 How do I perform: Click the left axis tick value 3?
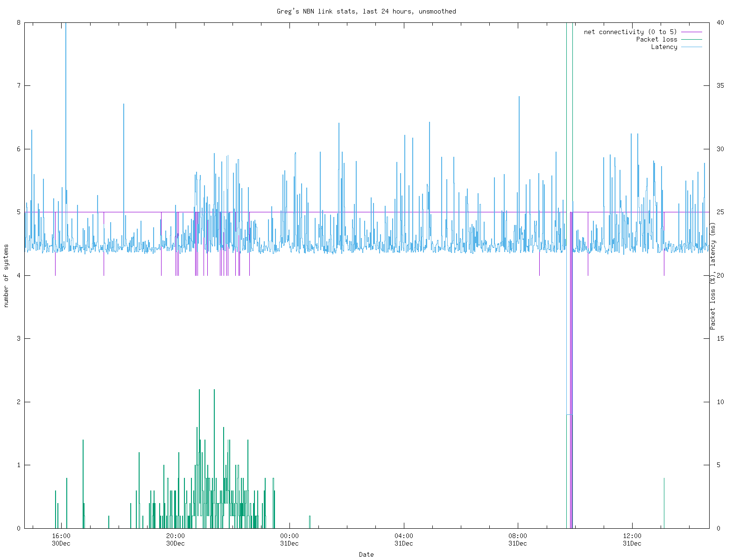(x=19, y=338)
